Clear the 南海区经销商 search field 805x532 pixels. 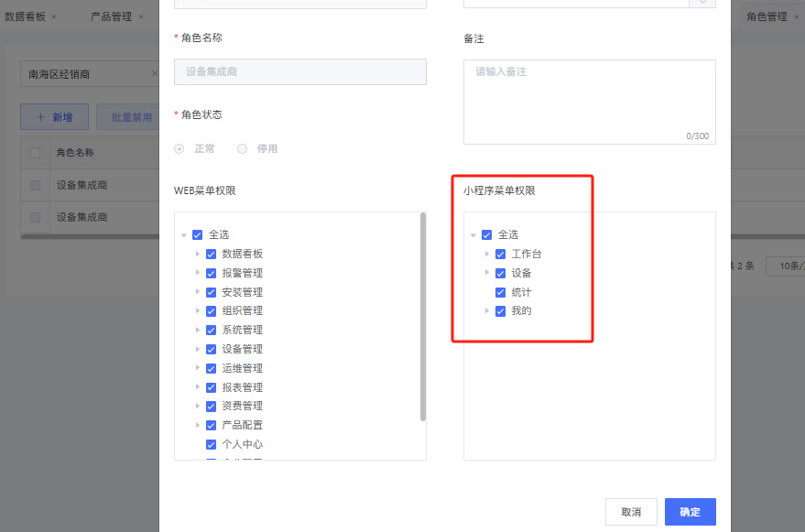[x=155, y=73]
